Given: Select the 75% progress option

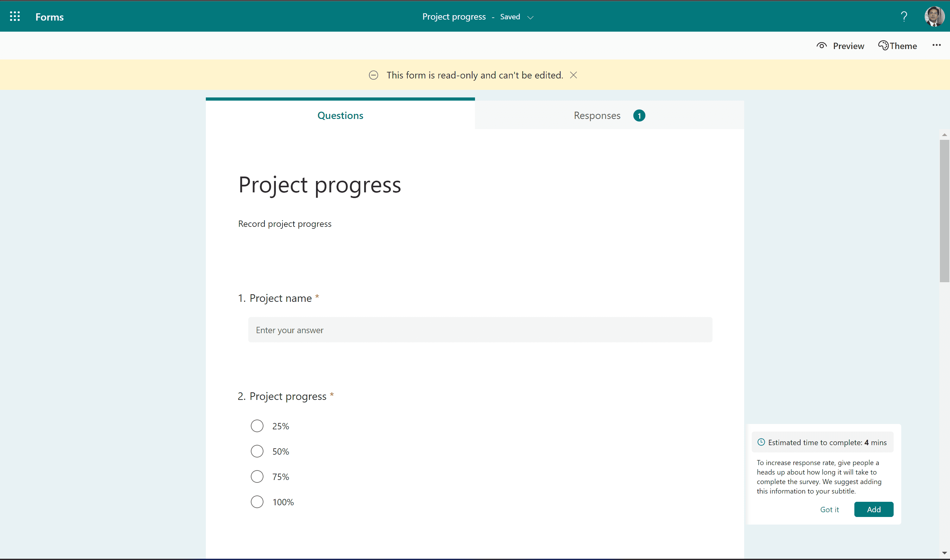Looking at the screenshot, I should pos(257,476).
